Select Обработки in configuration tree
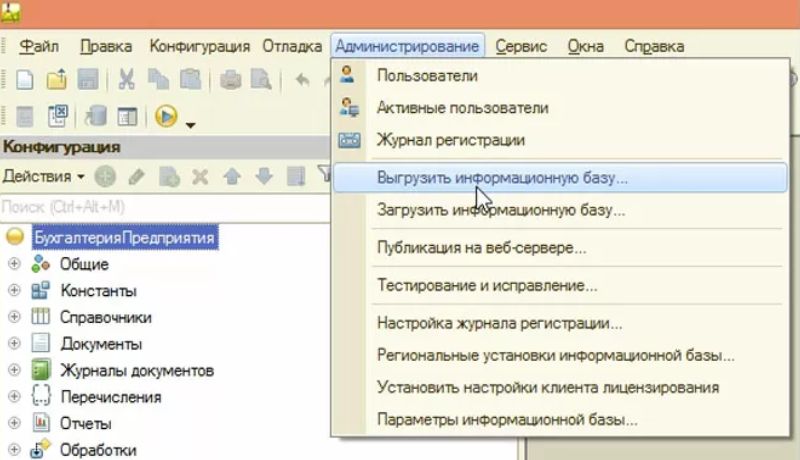 [98, 450]
